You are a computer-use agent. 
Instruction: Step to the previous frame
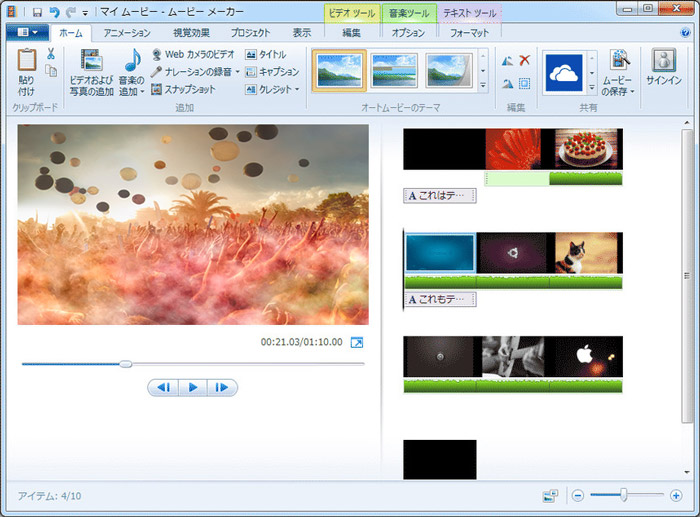point(164,387)
